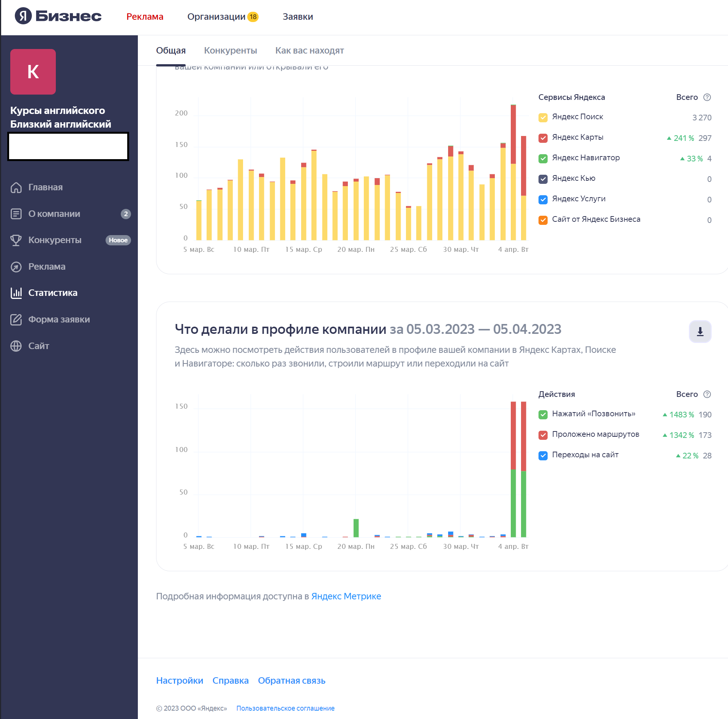Image resolution: width=728 pixels, height=719 pixels.
Task: Open Организации in the top menu
Action: 216,17
